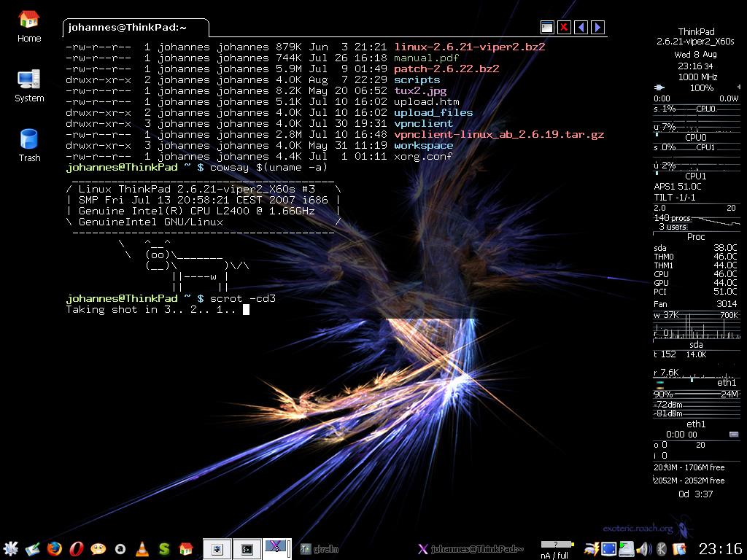The image size is (747, 560).
Task: Launch Opera browser from the panel
Action: [x=77, y=549]
